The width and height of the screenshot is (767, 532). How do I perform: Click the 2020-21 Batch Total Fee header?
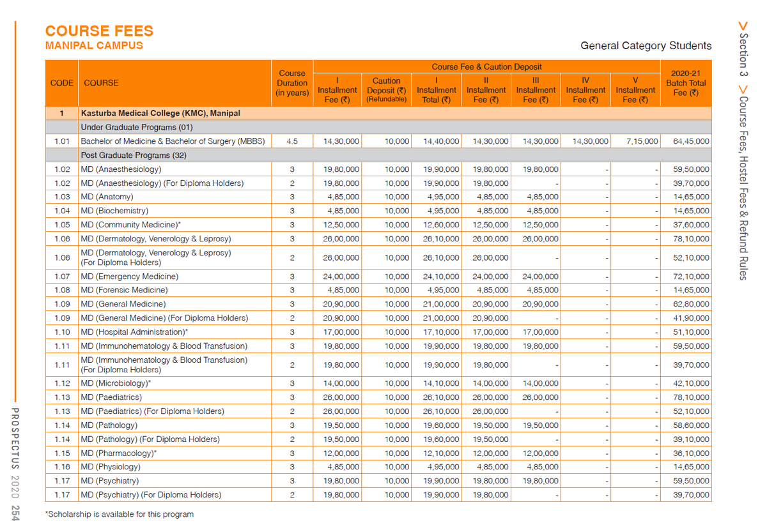click(686, 83)
